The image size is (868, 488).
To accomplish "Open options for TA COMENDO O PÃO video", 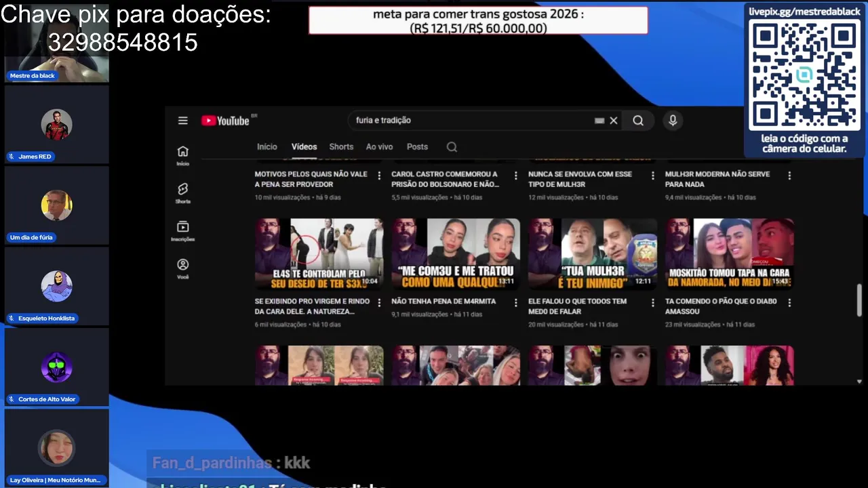I will point(789,302).
